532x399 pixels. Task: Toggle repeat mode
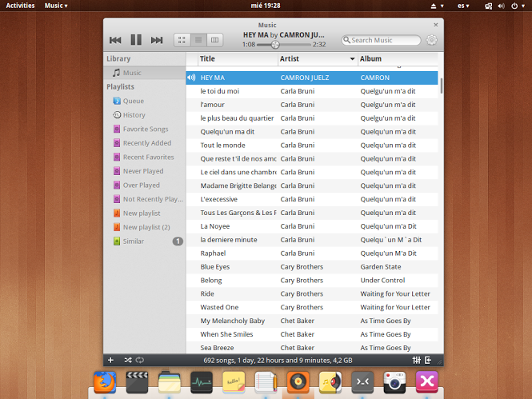[140, 360]
